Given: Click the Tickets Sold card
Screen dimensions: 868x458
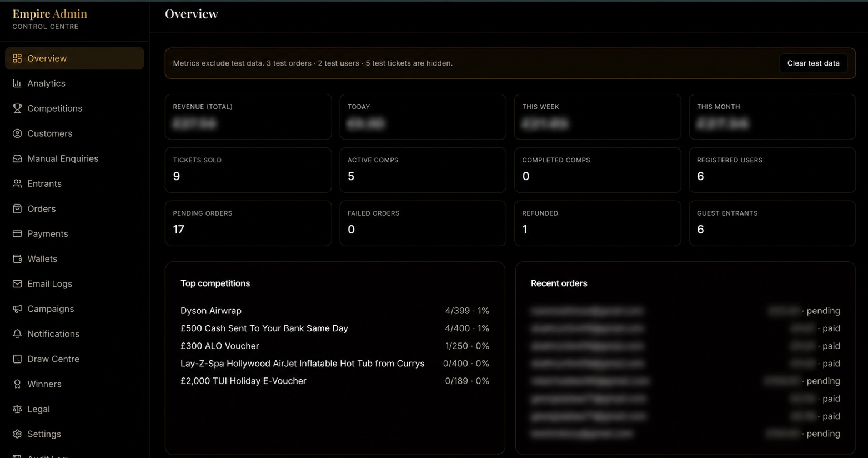Looking at the screenshot, I should click(x=248, y=170).
